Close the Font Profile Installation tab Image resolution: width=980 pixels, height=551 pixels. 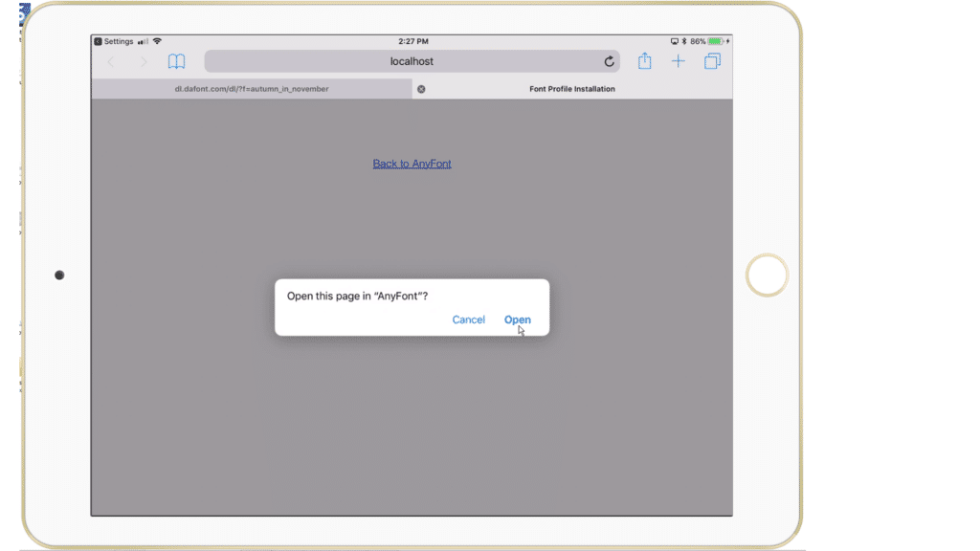pyautogui.click(x=421, y=89)
